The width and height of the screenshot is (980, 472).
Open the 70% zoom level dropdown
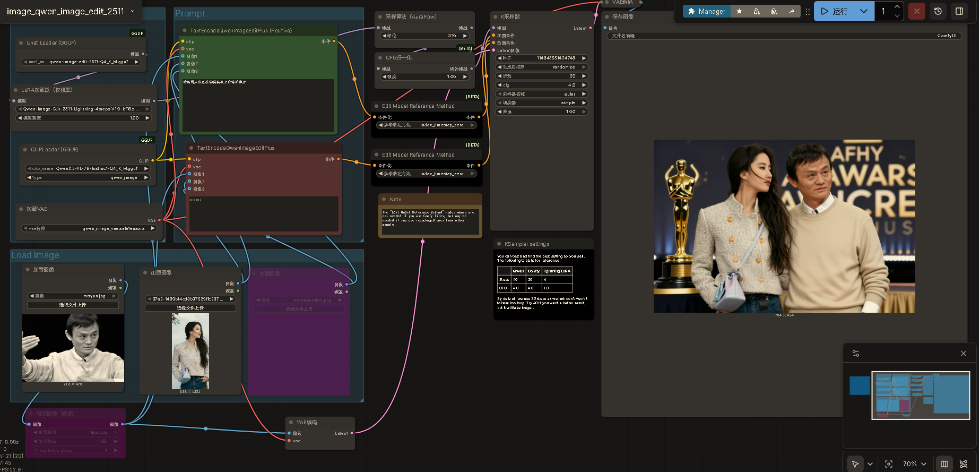[915, 464]
